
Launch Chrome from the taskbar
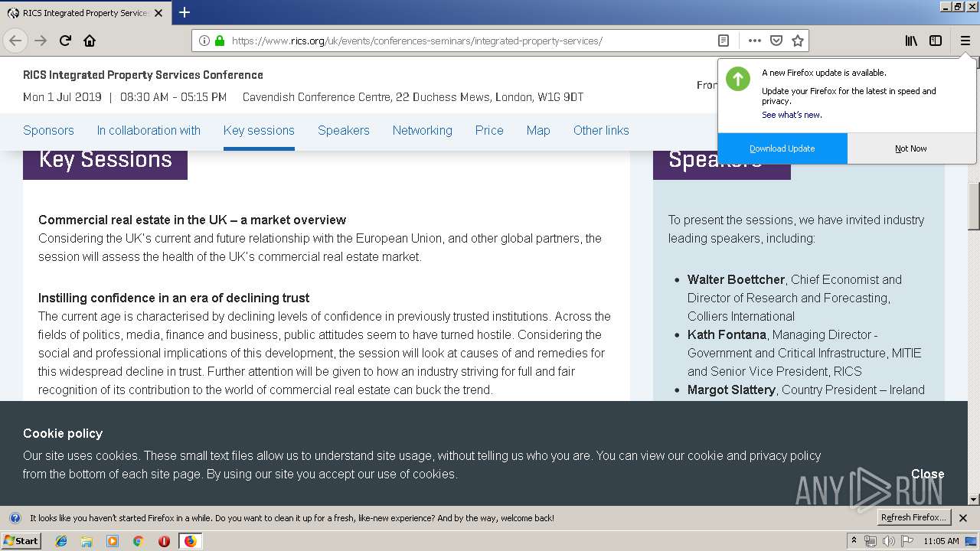click(138, 541)
